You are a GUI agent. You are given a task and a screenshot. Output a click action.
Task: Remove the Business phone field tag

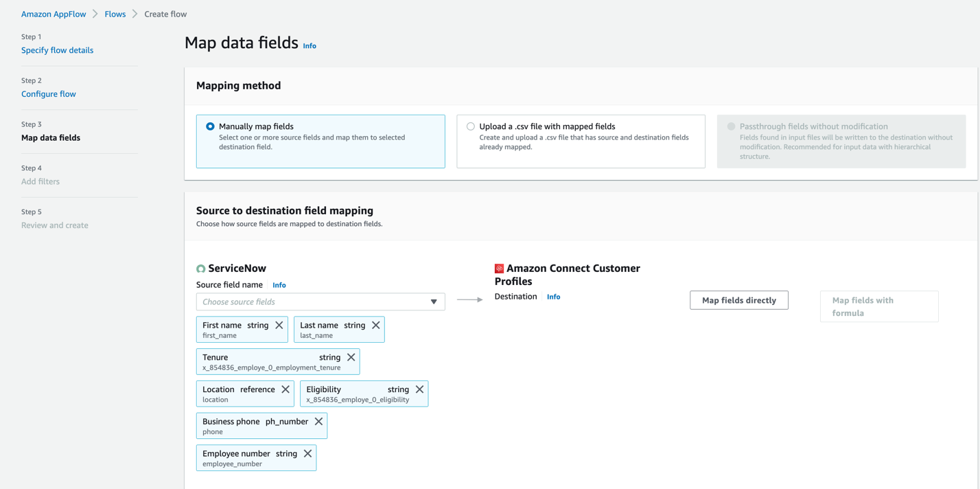pyautogui.click(x=318, y=422)
